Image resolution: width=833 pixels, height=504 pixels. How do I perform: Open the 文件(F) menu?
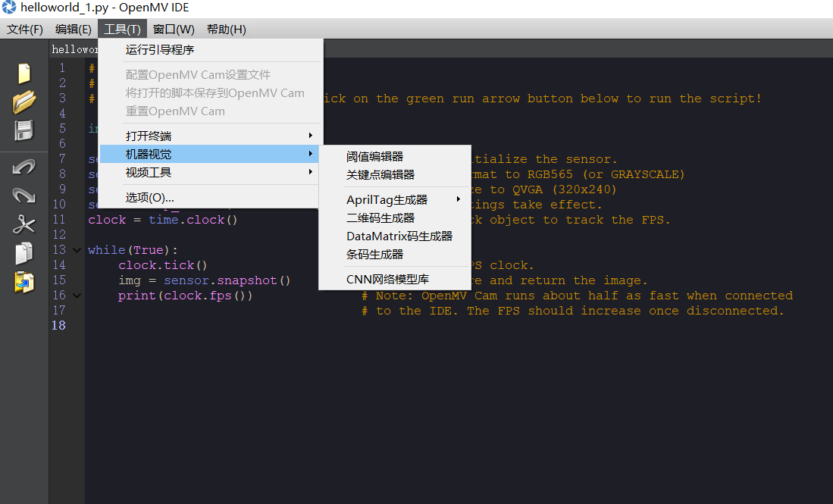(24, 30)
